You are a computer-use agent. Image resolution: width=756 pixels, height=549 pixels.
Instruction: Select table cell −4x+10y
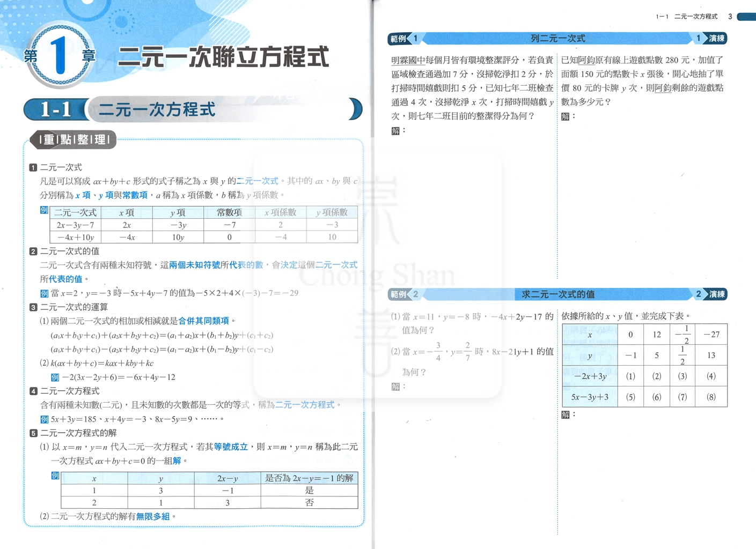(76, 238)
